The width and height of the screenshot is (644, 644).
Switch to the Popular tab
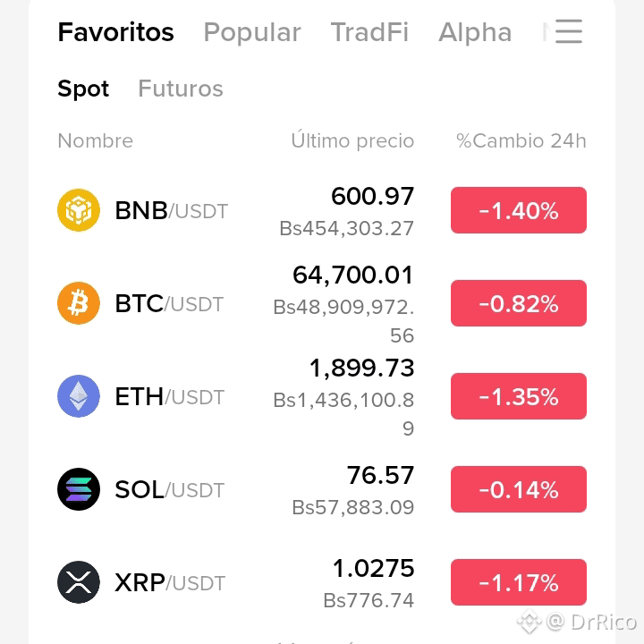click(252, 32)
